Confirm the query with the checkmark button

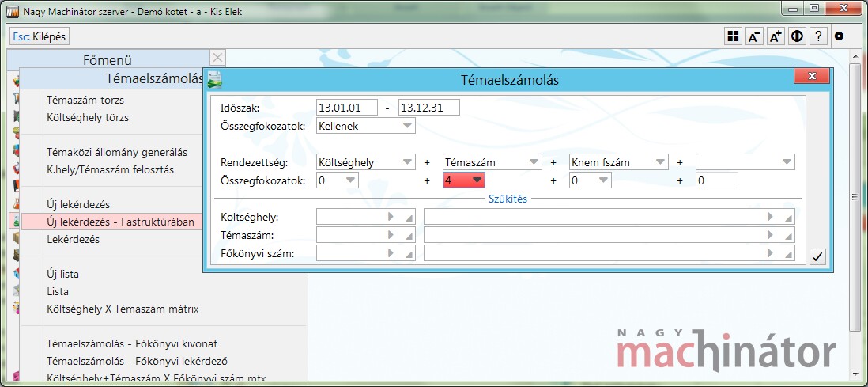[x=817, y=256]
